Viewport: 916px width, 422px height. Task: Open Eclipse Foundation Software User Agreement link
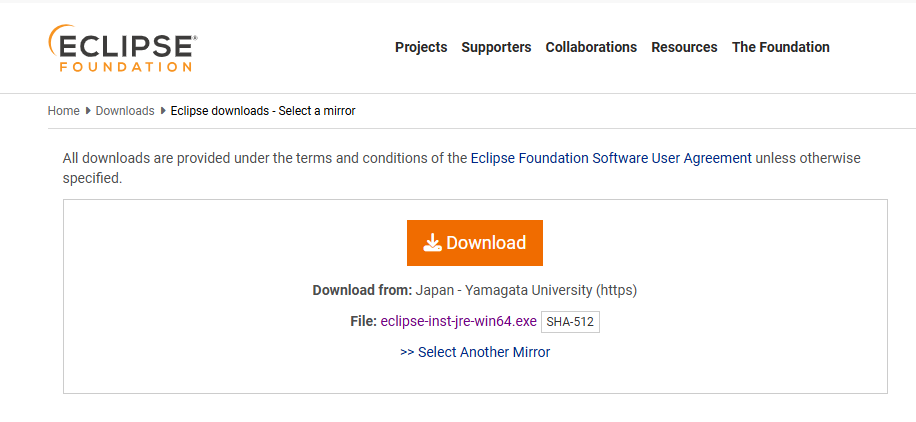pyautogui.click(x=611, y=158)
